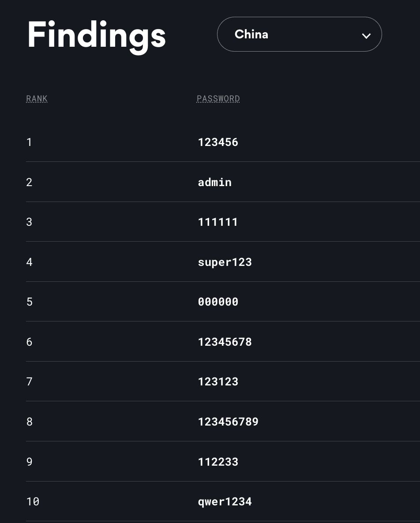Screen dimensions: 420x523
Task: Click the 12345678 password entry
Action: click(x=225, y=342)
